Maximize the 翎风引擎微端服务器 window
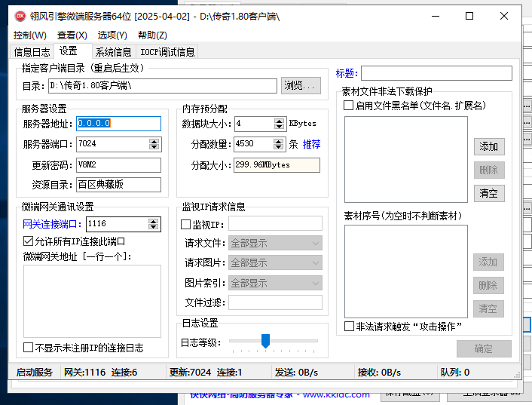This screenshot has width=532, height=405. [469, 16]
